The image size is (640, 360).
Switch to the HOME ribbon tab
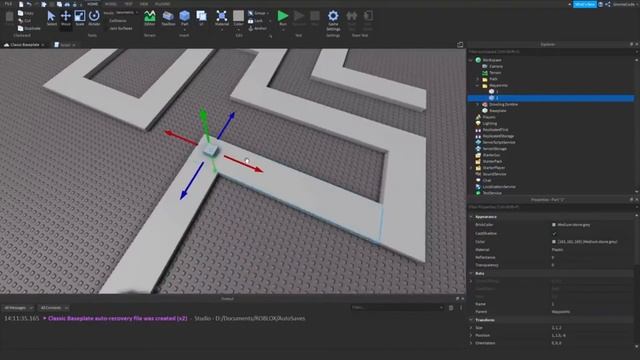point(93,4)
